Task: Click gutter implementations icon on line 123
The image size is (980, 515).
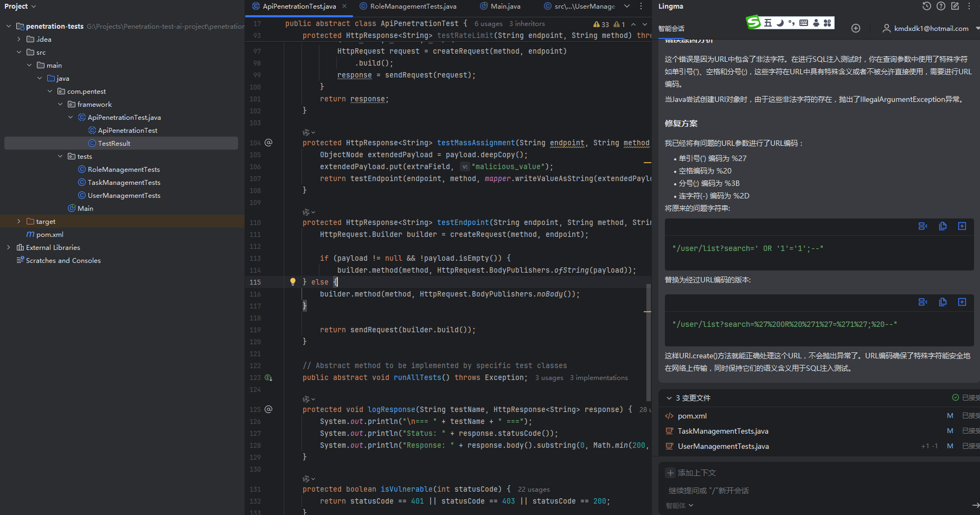Action: pyautogui.click(x=268, y=377)
